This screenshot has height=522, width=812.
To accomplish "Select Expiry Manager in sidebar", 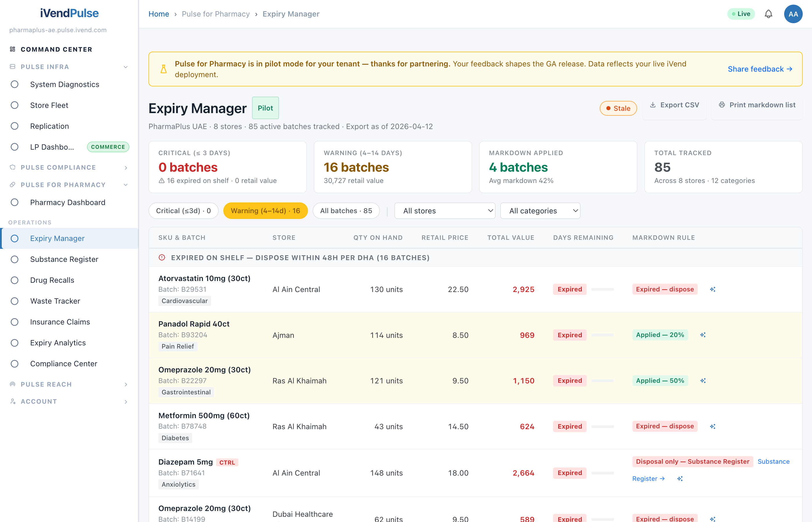I will coord(69,238).
